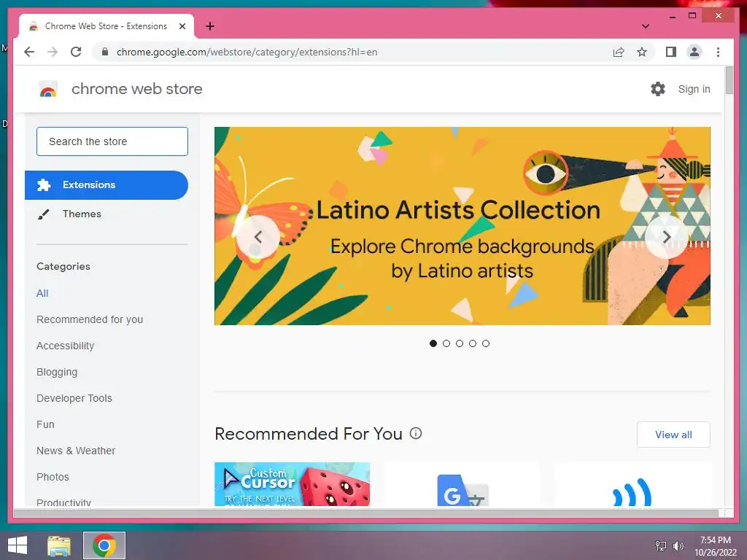Select first carousel indicator dot

coord(433,343)
